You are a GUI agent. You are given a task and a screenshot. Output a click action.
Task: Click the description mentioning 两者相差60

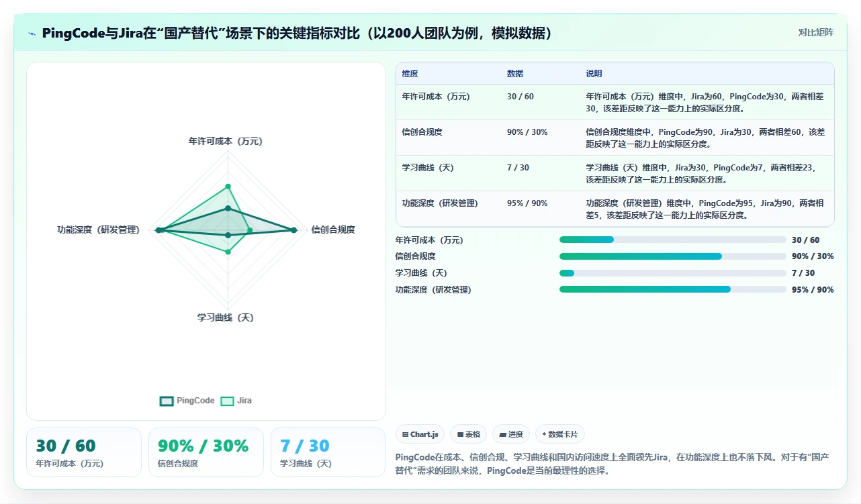click(x=705, y=138)
